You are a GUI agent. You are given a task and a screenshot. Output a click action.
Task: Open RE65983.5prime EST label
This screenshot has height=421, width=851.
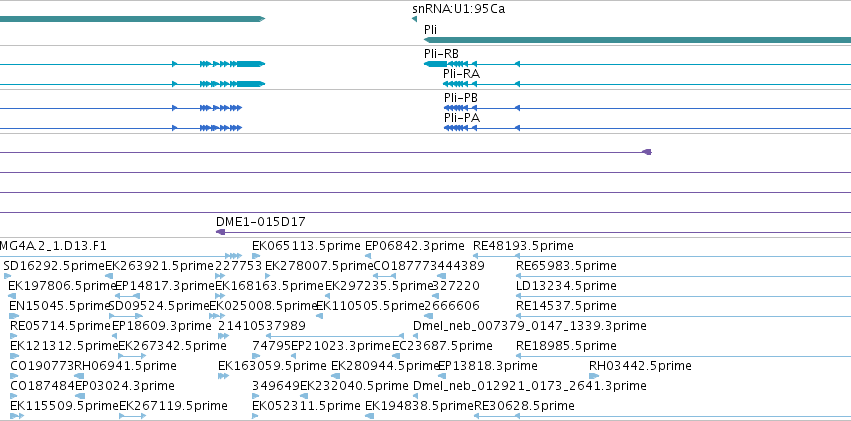pos(567,266)
